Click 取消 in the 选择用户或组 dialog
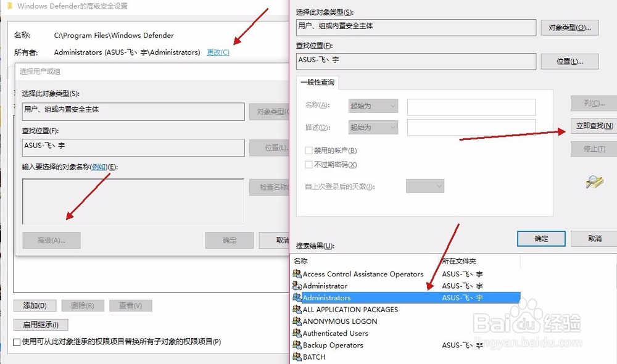 275,240
